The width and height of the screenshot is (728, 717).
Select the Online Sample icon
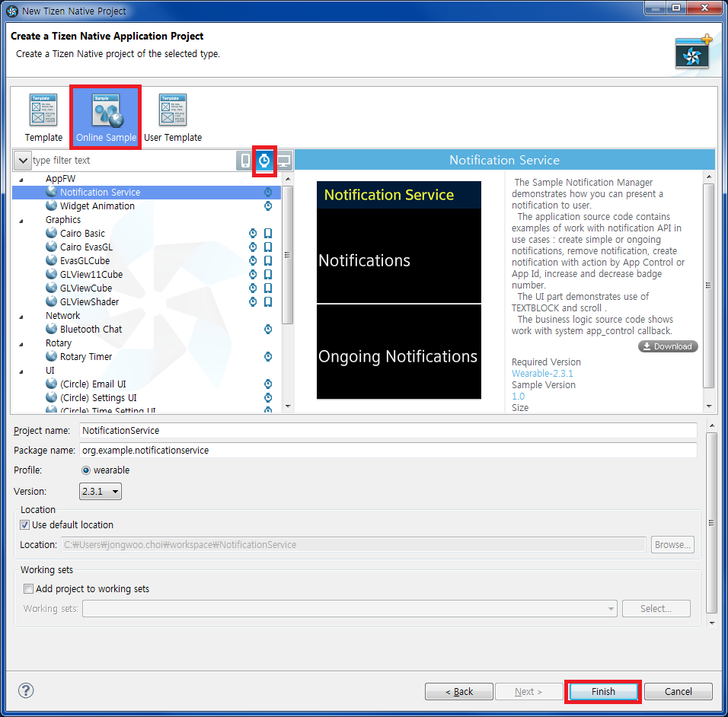point(106,116)
